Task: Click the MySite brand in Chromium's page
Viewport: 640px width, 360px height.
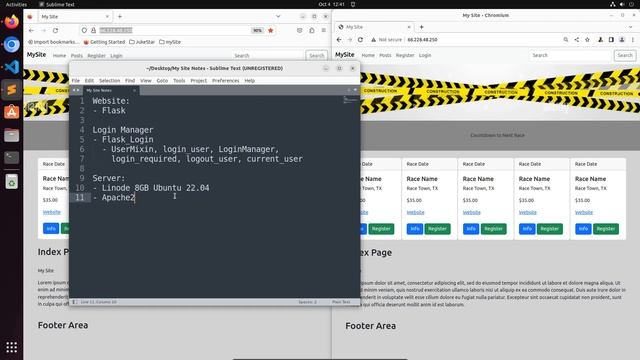Action: pyautogui.click(x=344, y=55)
